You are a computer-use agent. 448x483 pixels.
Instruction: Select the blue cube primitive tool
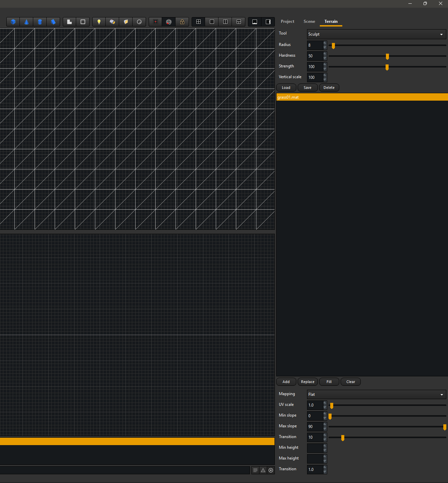point(13,22)
